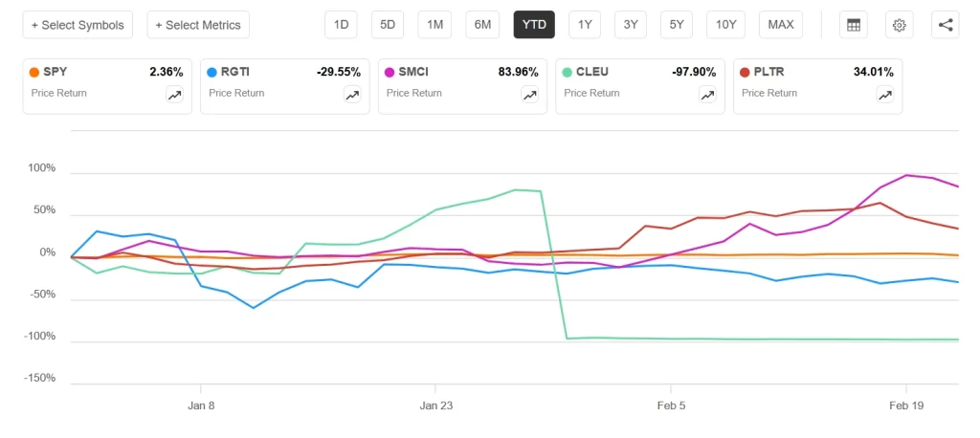
Task: Click SMCI's 83.96% return value
Action: (518, 73)
